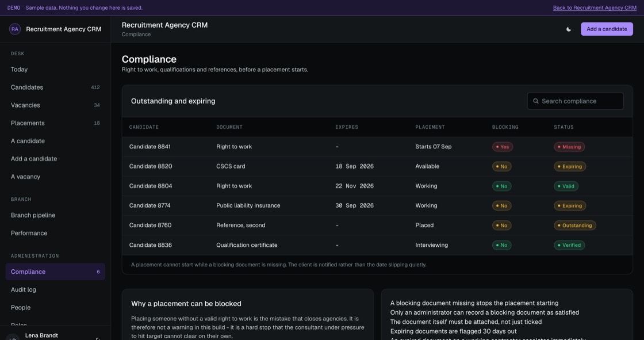The height and width of the screenshot is (340, 644).
Task: Select the Candidate 8760 row name
Action: click(x=150, y=226)
